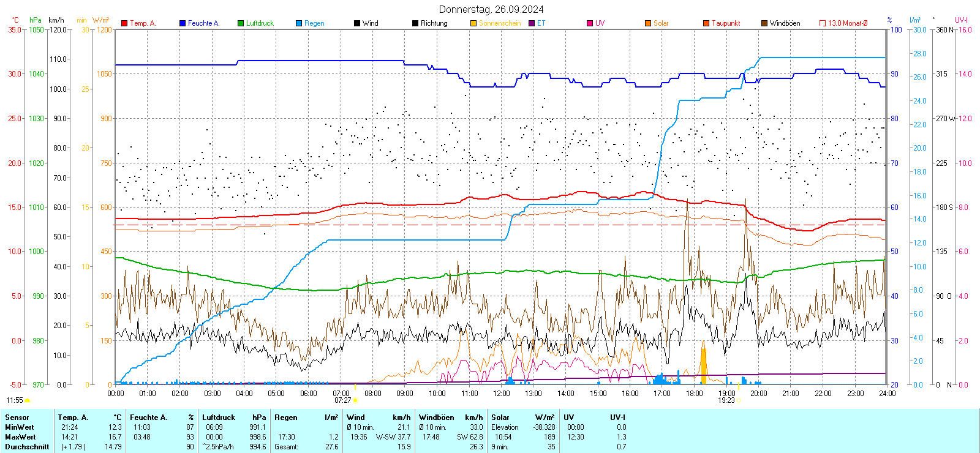Click the orange Taupunkt legend square

point(706,23)
